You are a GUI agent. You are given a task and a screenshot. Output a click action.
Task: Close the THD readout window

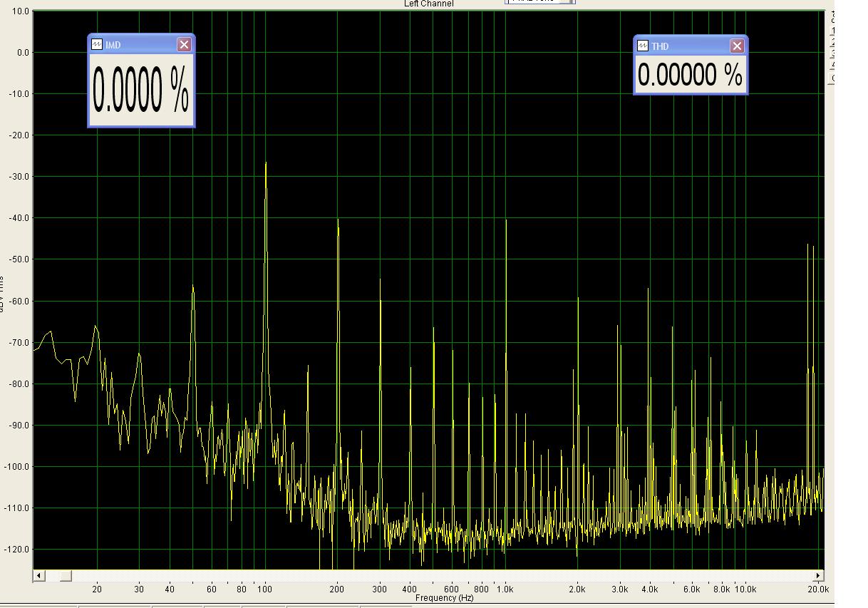pyautogui.click(x=737, y=46)
